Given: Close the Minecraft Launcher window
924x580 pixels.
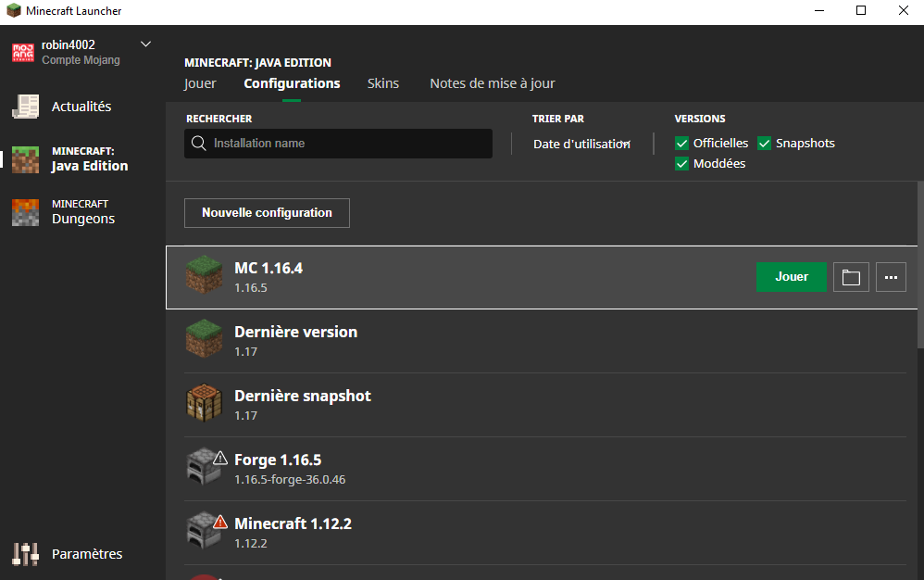Looking at the screenshot, I should 904,10.
